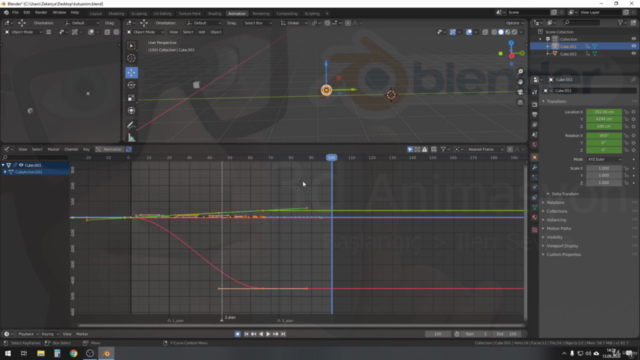Click the outliner filter funnel icon

pos(620,23)
